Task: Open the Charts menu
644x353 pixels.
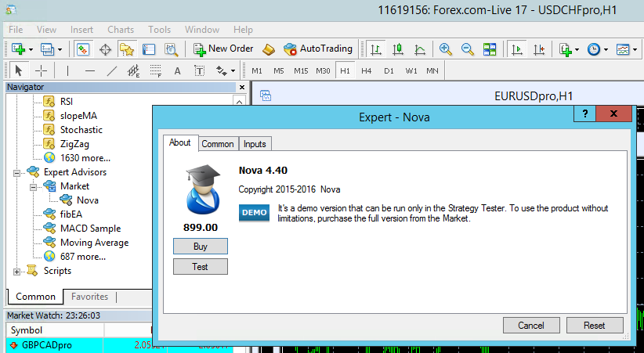Action: pyautogui.click(x=121, y=30)
